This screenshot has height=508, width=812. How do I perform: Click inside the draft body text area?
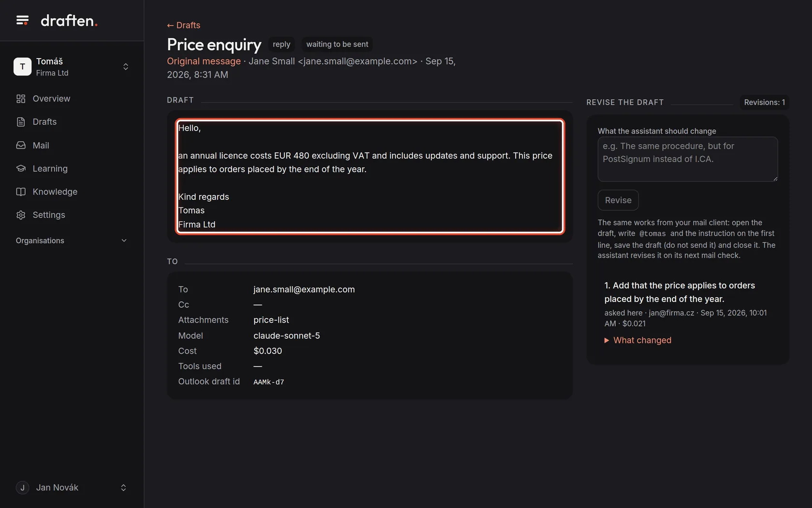[370, 177]
